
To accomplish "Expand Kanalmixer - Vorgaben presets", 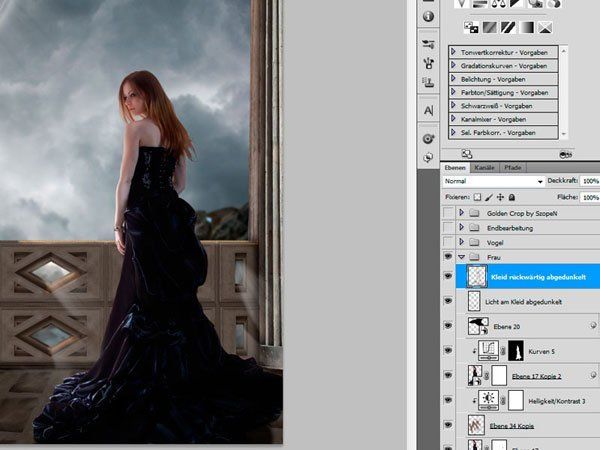I will 453,118.
